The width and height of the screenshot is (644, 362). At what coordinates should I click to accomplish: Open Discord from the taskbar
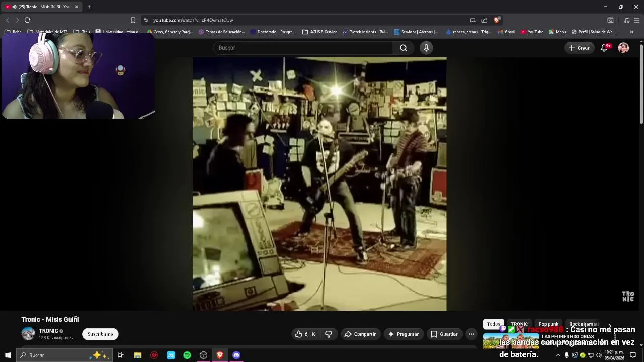[x=236, y=355]
